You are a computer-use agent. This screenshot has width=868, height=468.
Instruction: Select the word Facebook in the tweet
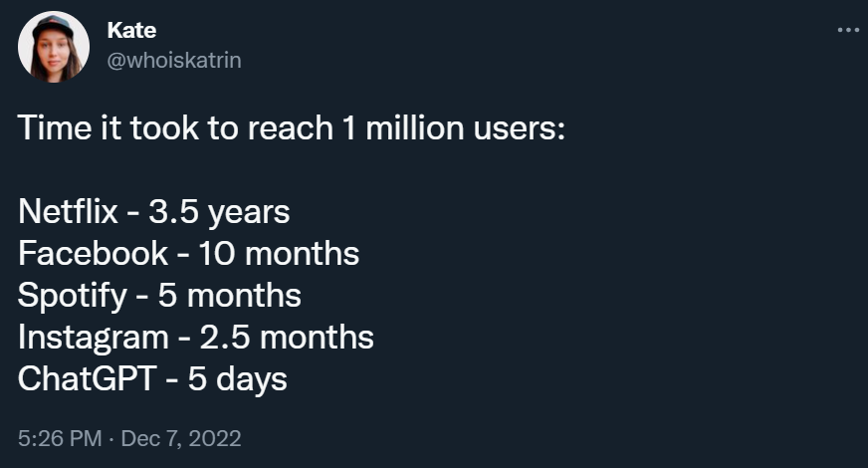(93, 254)
